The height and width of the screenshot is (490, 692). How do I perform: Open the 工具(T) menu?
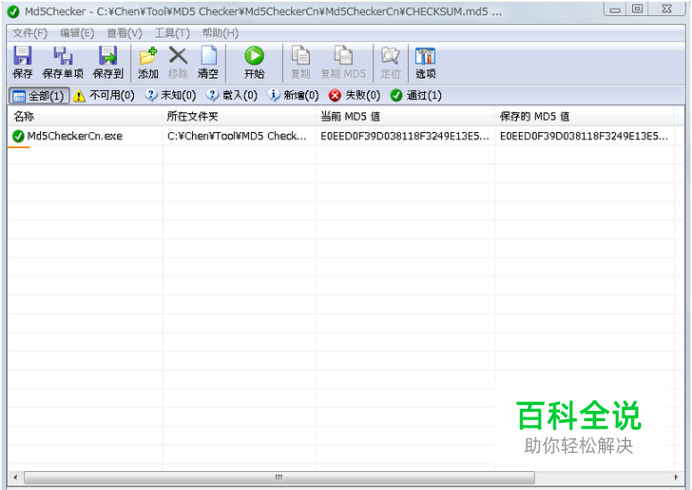pos(172,33)
